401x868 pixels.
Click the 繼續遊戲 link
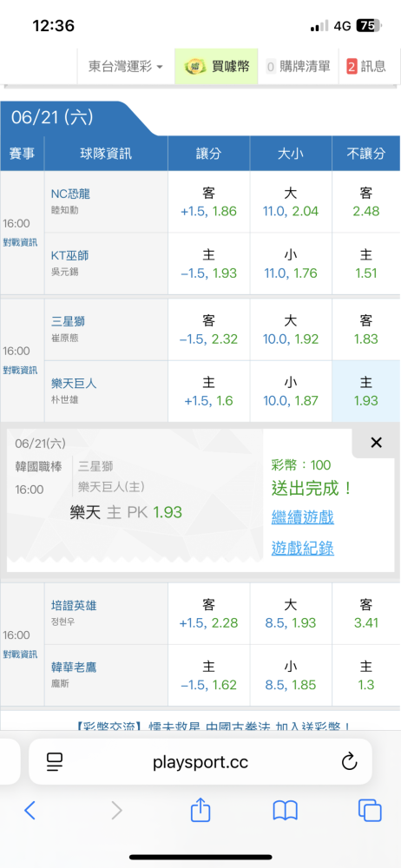302,517
